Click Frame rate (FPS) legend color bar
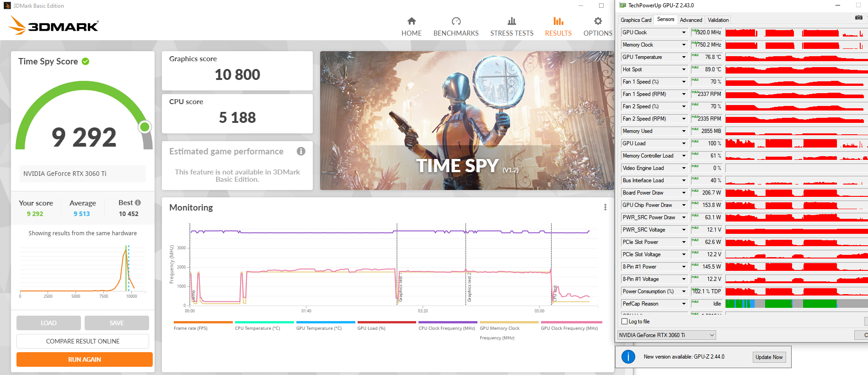This screenshot has height=375, width=868. point(203,322)
